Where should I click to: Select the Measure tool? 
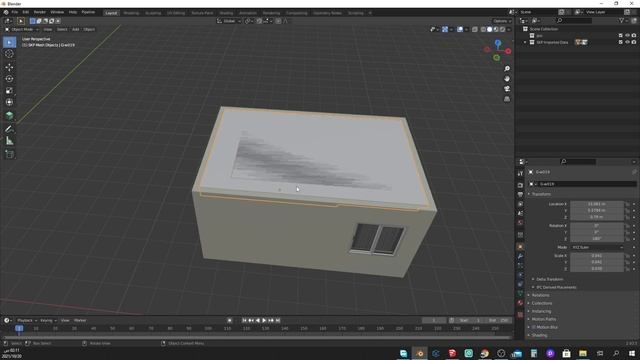pyautogui.click(x=9, y=141)
